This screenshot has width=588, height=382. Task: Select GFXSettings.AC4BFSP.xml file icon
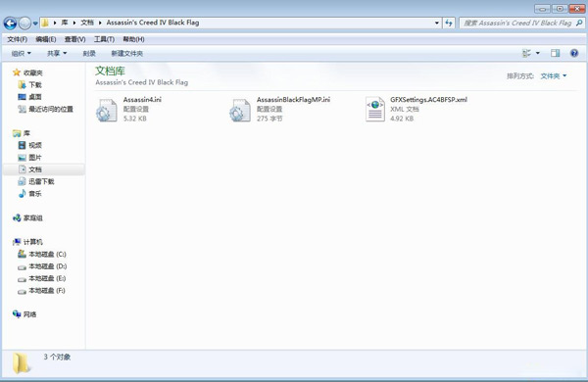click(375, 109)
